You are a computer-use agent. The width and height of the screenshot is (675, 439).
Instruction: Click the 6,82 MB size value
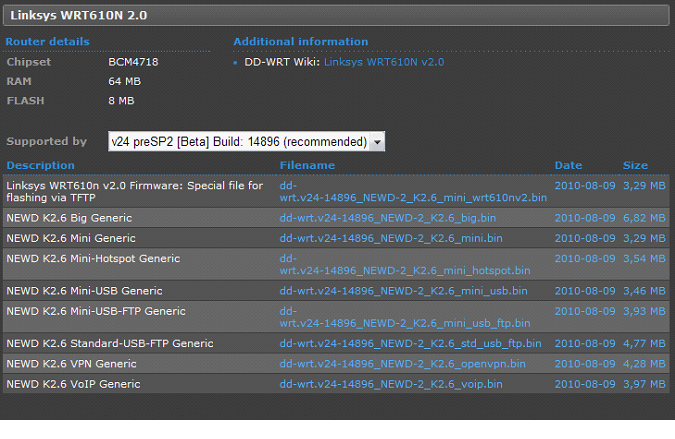point(644,218)
